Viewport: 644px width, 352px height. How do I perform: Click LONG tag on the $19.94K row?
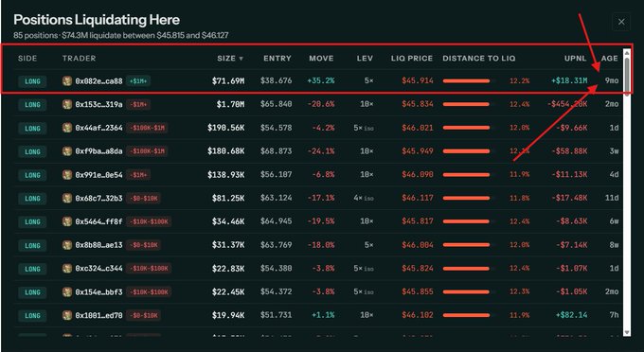coord(32,315)
